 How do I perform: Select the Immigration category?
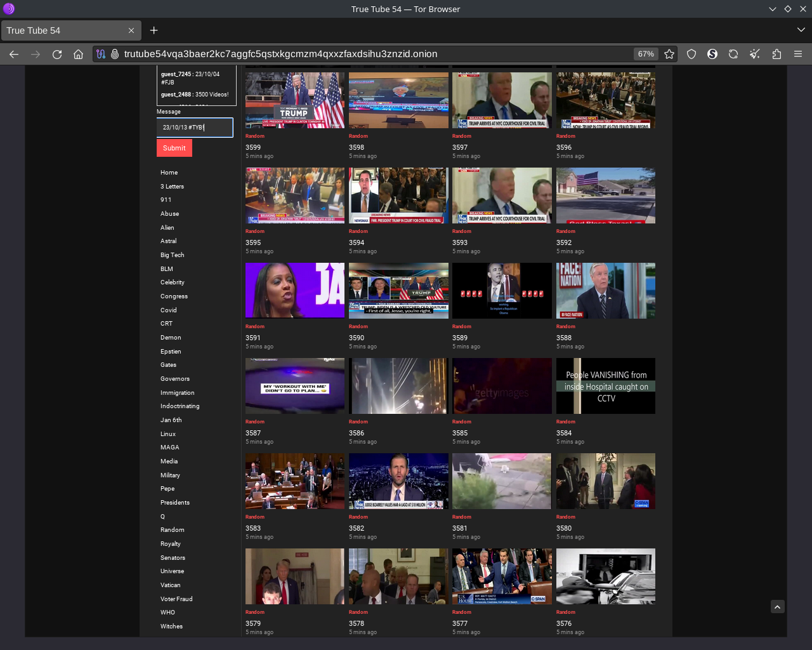pos(178,393)
